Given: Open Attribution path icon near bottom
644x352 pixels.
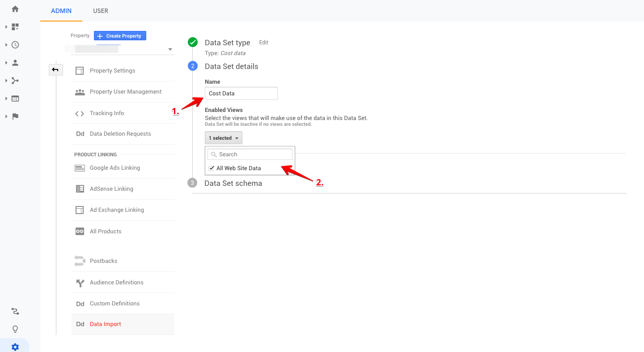Looking at the screenshot, I should (x=15, y=311).
